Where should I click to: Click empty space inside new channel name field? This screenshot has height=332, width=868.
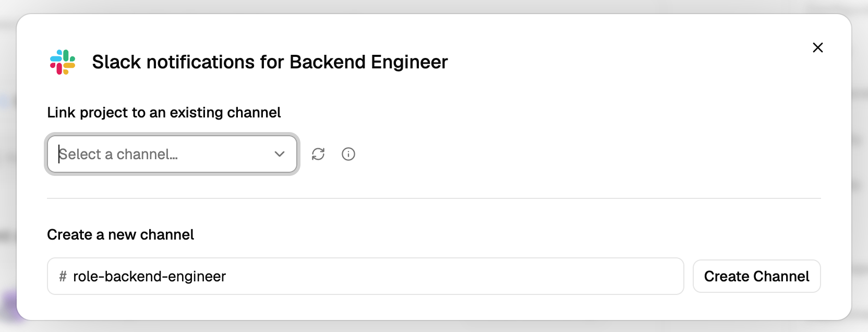point(454,276)
